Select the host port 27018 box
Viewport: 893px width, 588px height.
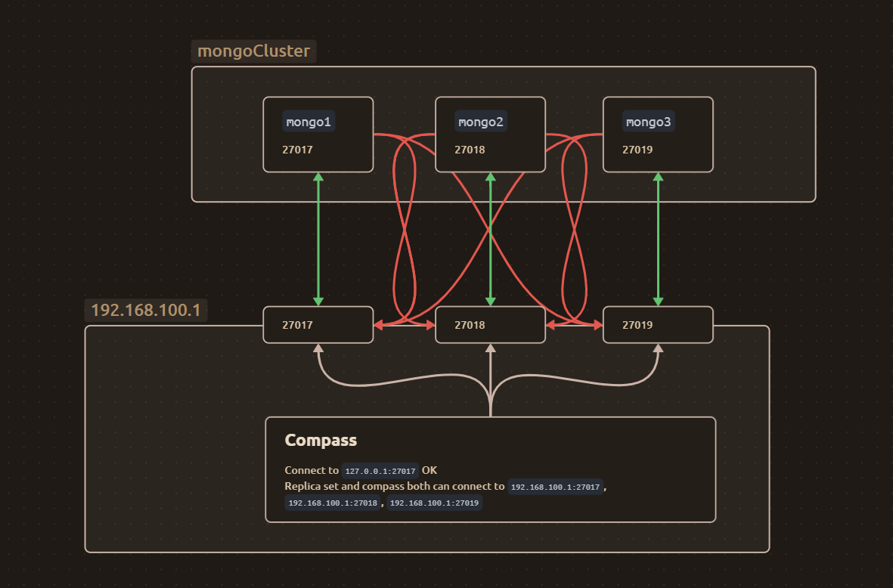tap(490, 325)
